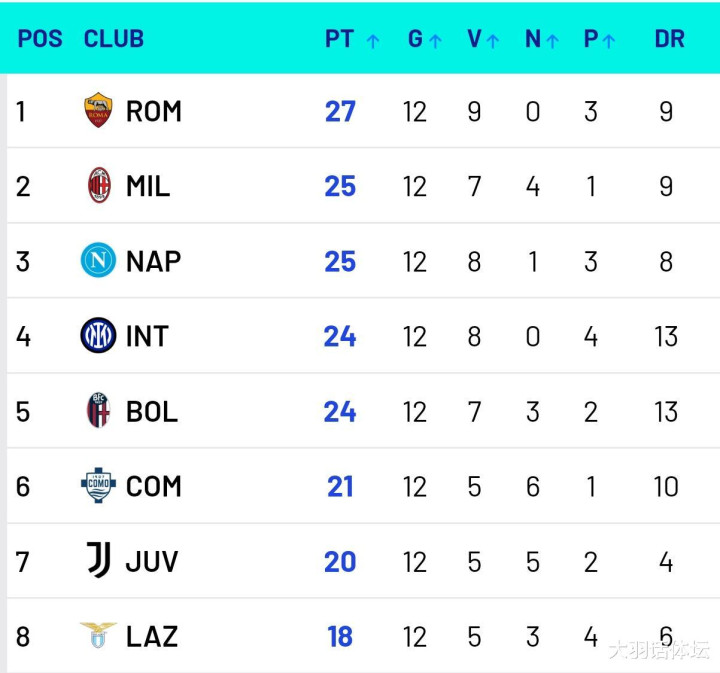The width and height of the screenshot is (720, 673).
Task: Click the Bologna club crest
Action: click(98, 411)
